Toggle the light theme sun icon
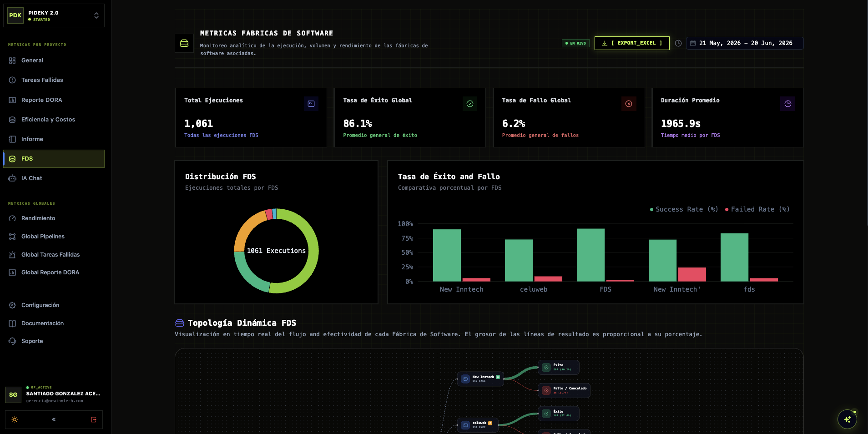The image size is (868, 434). point(15,419)
